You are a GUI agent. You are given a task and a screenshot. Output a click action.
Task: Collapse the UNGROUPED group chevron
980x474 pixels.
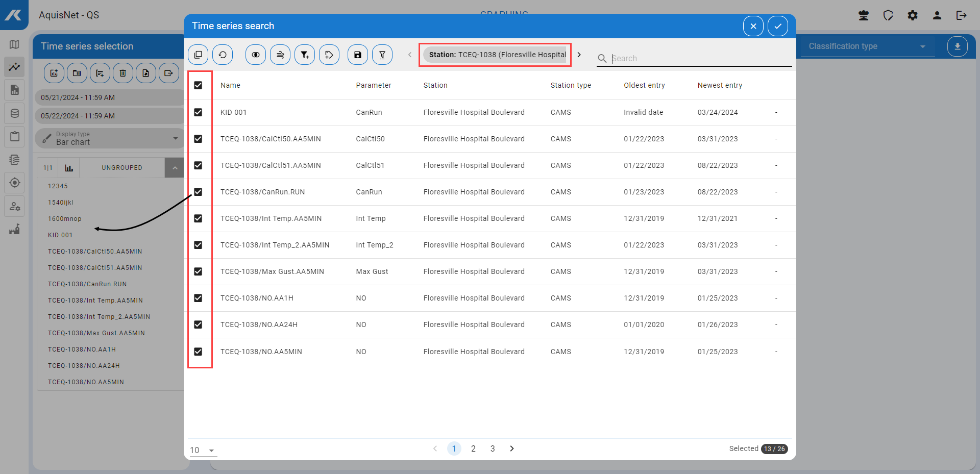pyautogui.click(x=175, y=168)
